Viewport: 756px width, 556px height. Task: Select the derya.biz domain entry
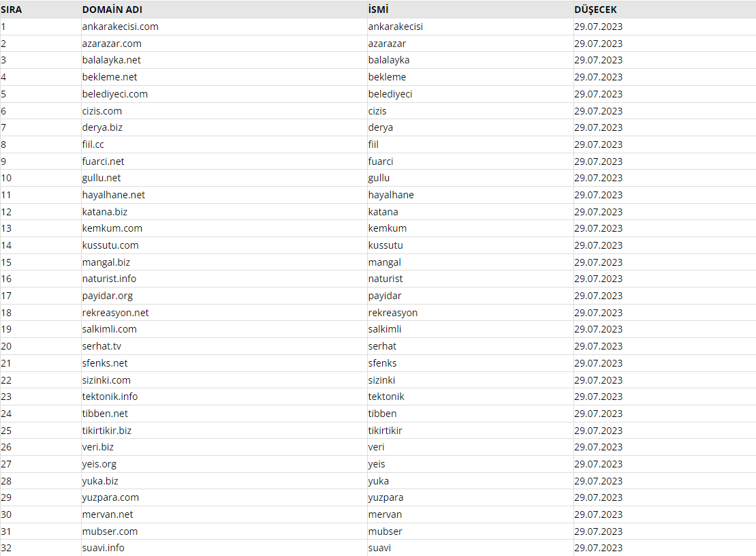(102, 127)
